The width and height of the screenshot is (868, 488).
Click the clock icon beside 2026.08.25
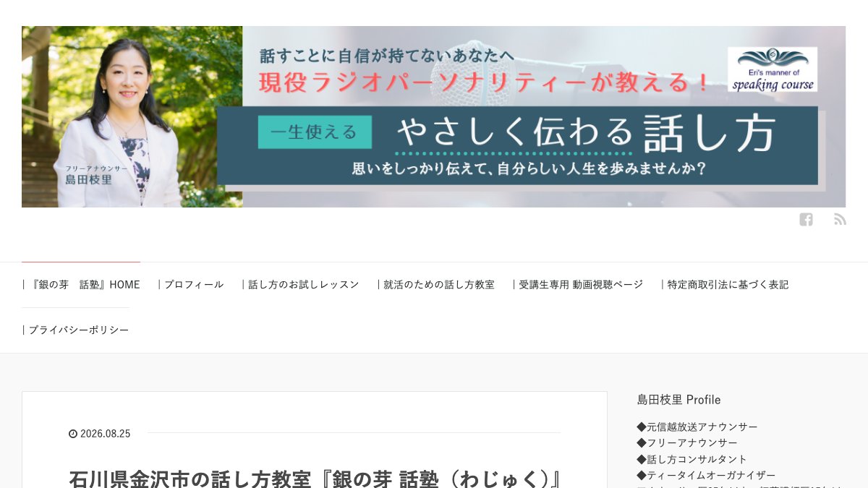tap(72, 434)
